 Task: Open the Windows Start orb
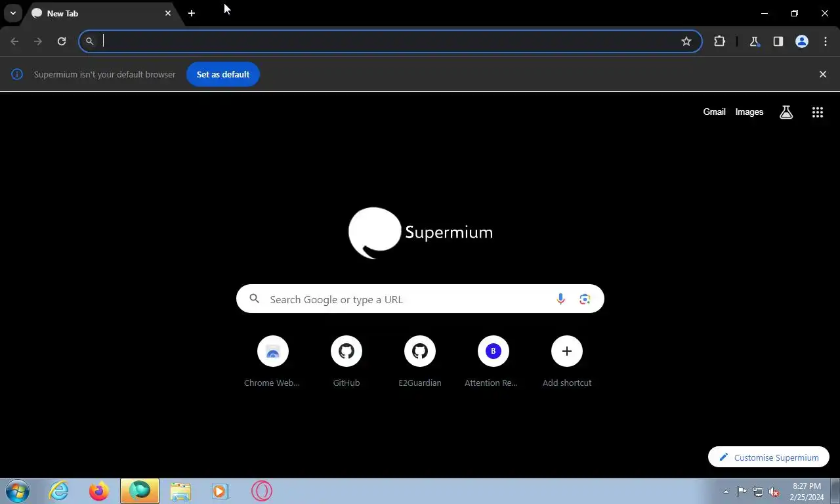pyautogui.click(x=18, y=491)
